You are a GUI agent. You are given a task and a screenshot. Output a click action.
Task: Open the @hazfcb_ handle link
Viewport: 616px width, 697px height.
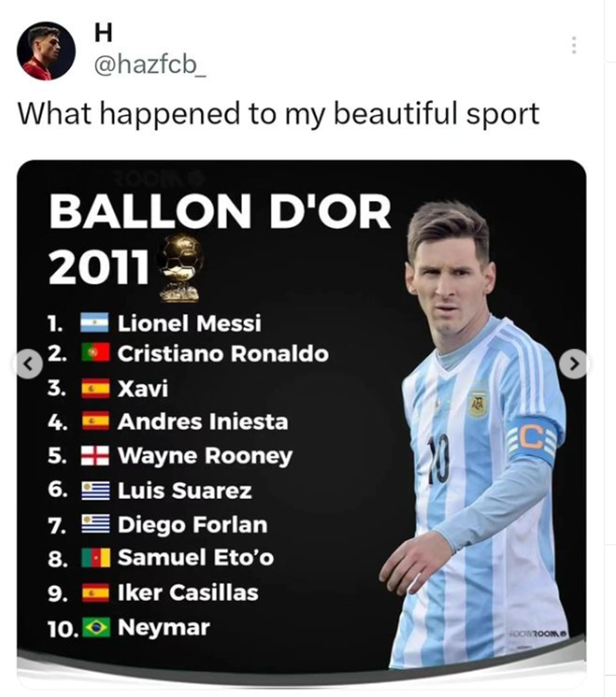(150, 66)
